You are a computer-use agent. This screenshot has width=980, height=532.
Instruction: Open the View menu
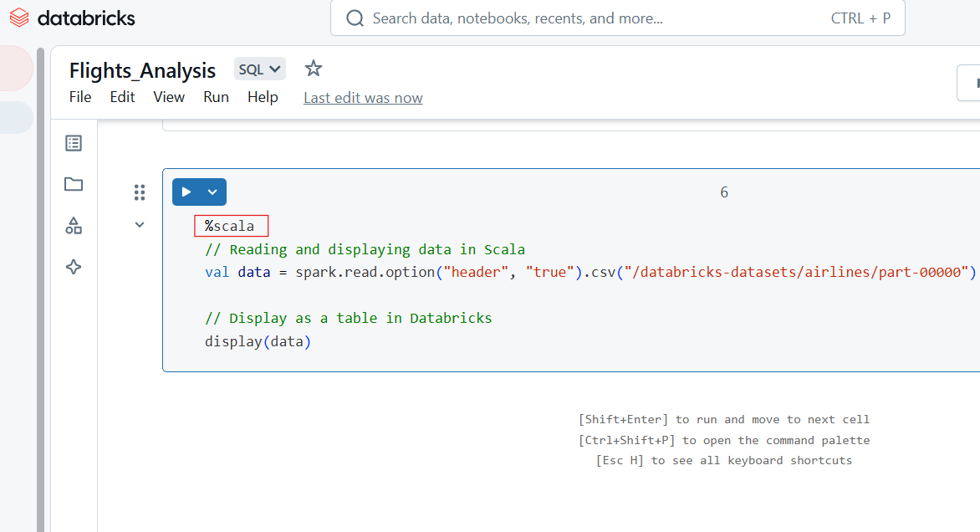tap(169, 97)
